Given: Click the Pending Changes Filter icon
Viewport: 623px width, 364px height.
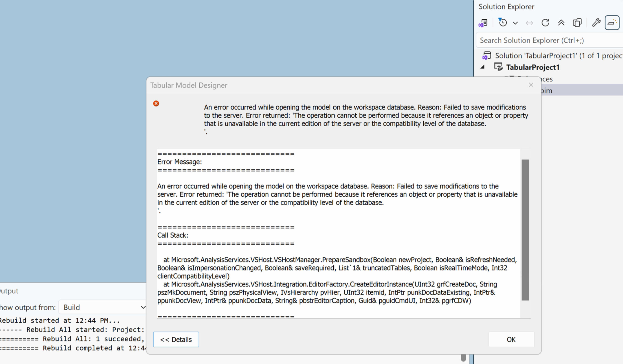Looking at the screenshot, I should point(503,23).
